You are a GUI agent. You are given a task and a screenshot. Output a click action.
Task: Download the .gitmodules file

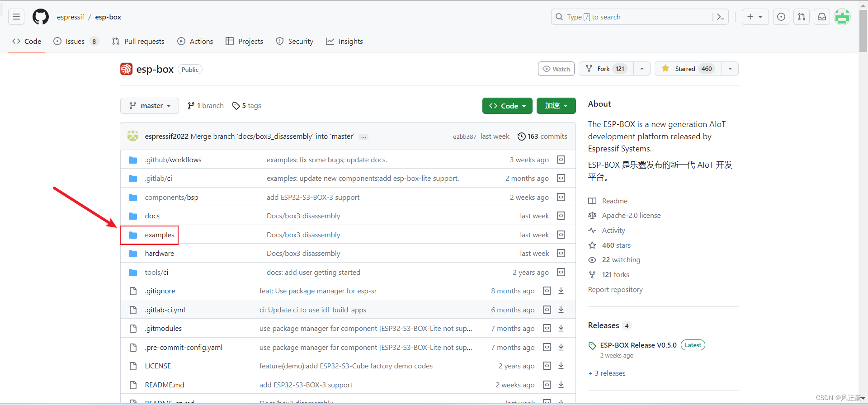561,328
